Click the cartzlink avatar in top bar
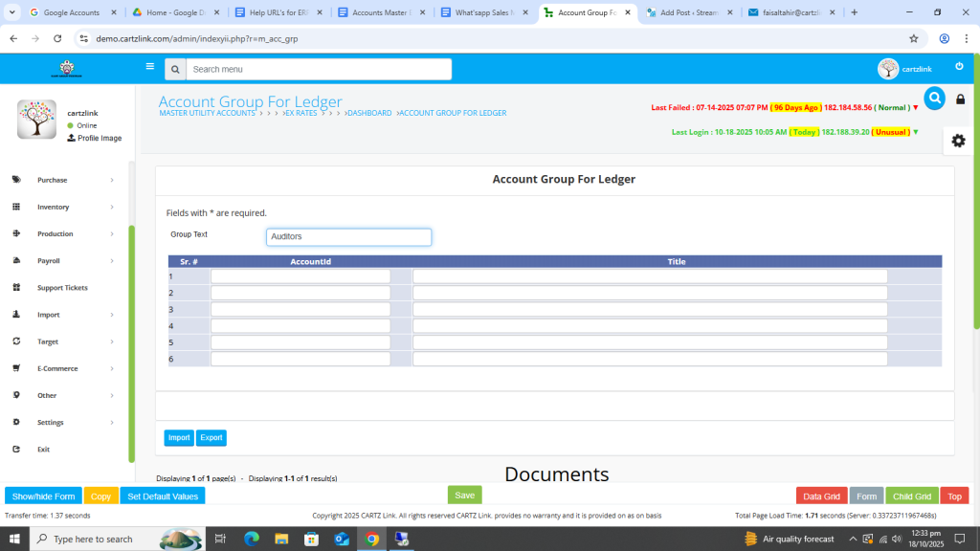Image resolution: width=980 pixels, height=551 pixels. [x=888, y=69]
